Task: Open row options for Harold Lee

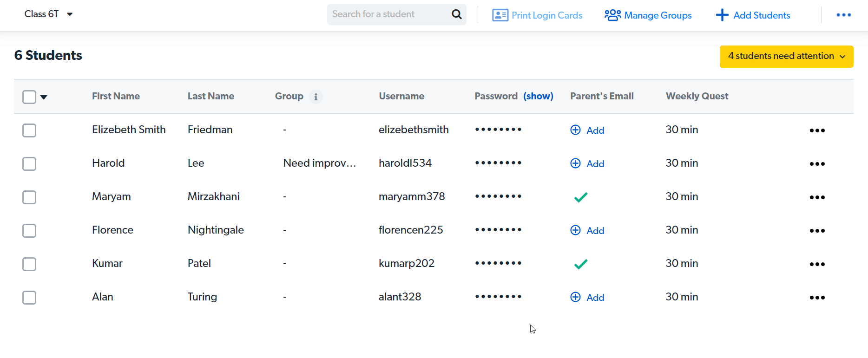Action: coord(817,164)
